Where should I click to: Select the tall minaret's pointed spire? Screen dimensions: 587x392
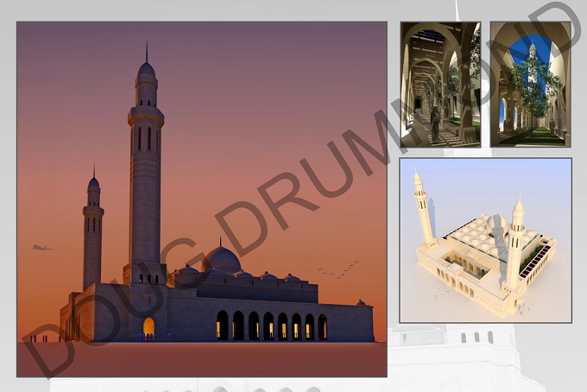pos(147,51)
